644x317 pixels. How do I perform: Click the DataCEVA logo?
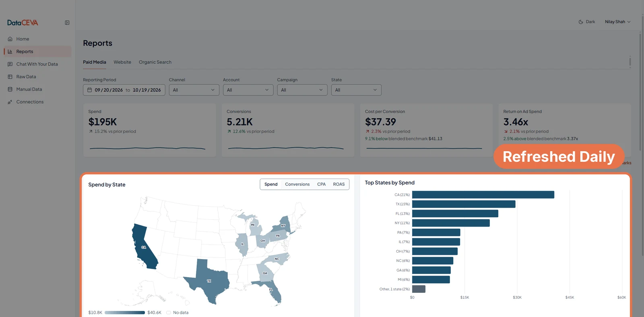(23, 23)
